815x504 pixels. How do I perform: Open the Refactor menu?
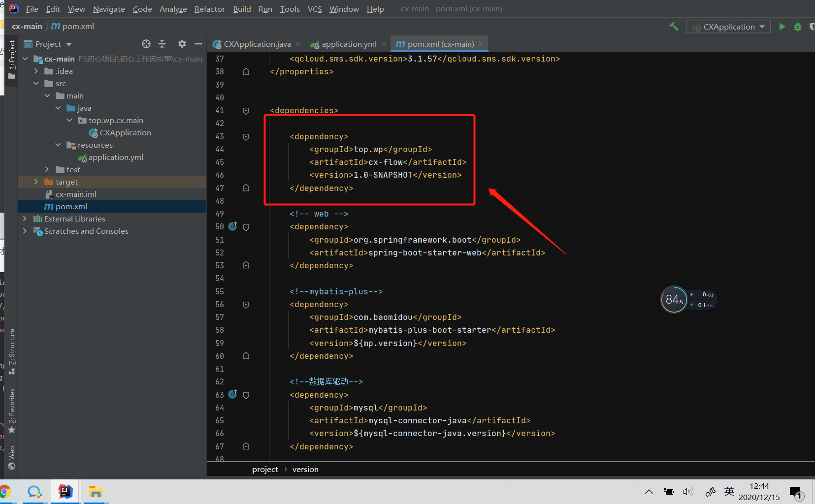coord(209,9)
